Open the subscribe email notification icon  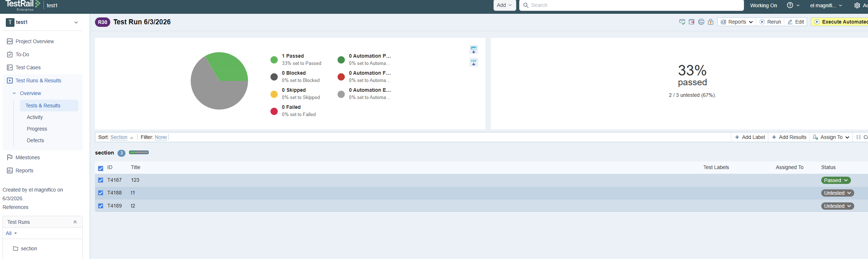[682, 22]
